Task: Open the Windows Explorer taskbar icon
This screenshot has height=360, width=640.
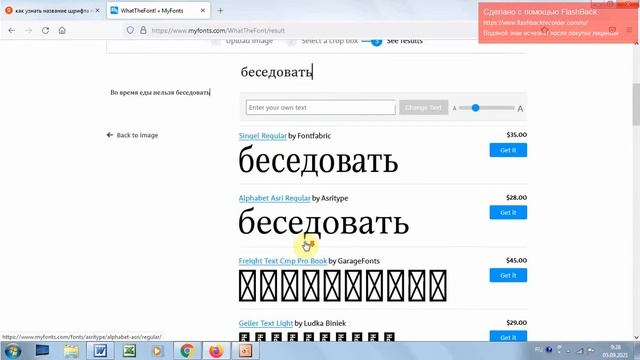Action: point(71,351)
